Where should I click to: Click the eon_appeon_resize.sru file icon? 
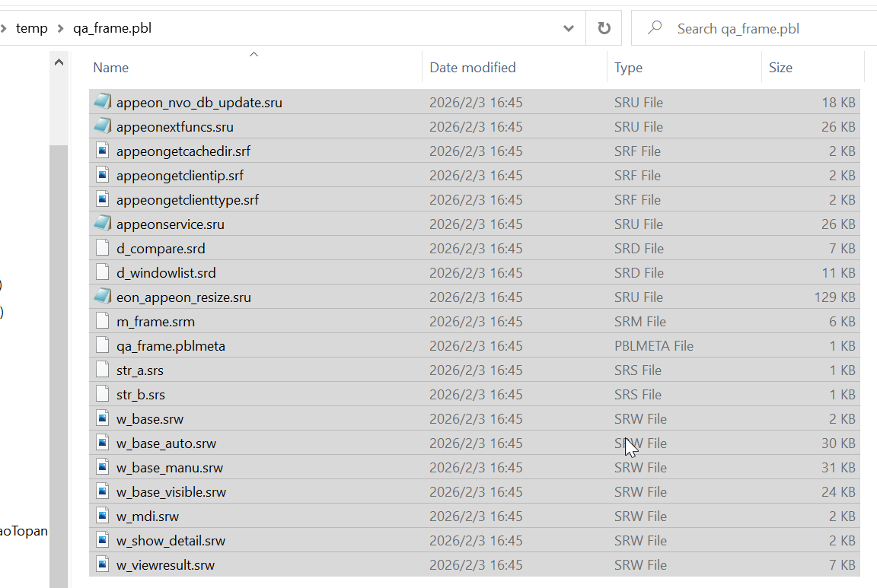coord(102,297)
